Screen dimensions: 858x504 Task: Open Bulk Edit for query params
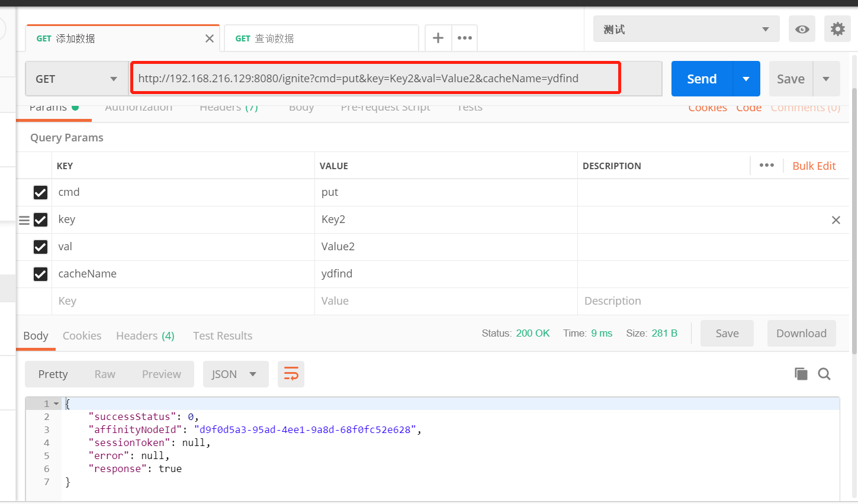point(814,166)
